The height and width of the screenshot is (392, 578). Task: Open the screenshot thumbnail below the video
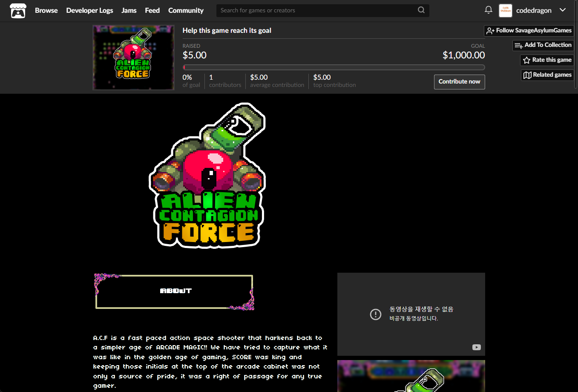coord(411,376)
